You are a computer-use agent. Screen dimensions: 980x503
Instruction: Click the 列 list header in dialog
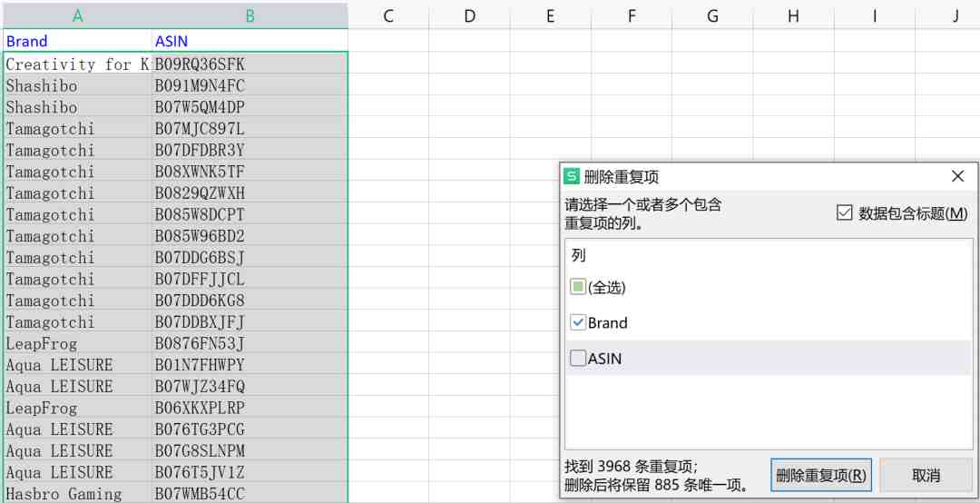click(578, 255)
